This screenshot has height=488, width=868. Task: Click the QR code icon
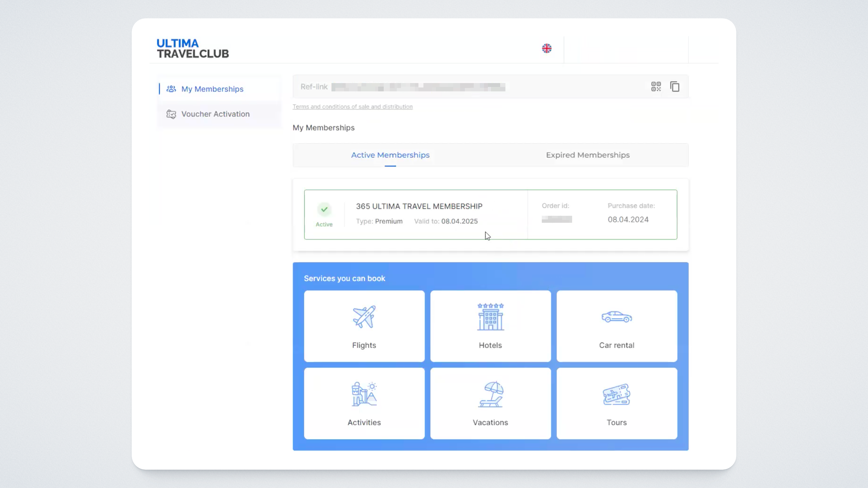(x=656, y=87)
